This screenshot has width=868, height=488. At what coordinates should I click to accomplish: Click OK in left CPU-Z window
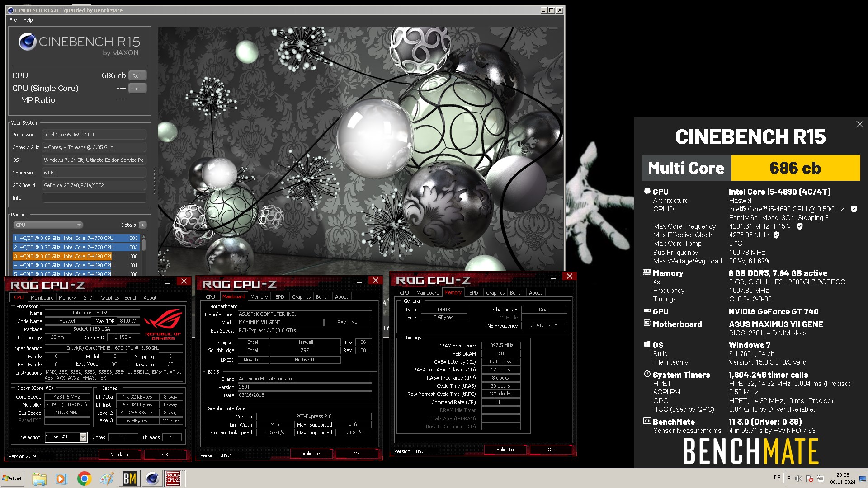165,455
